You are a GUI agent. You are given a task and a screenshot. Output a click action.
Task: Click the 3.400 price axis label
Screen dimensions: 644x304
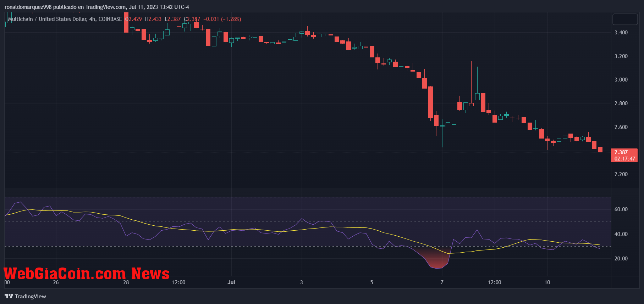point(621,33)
